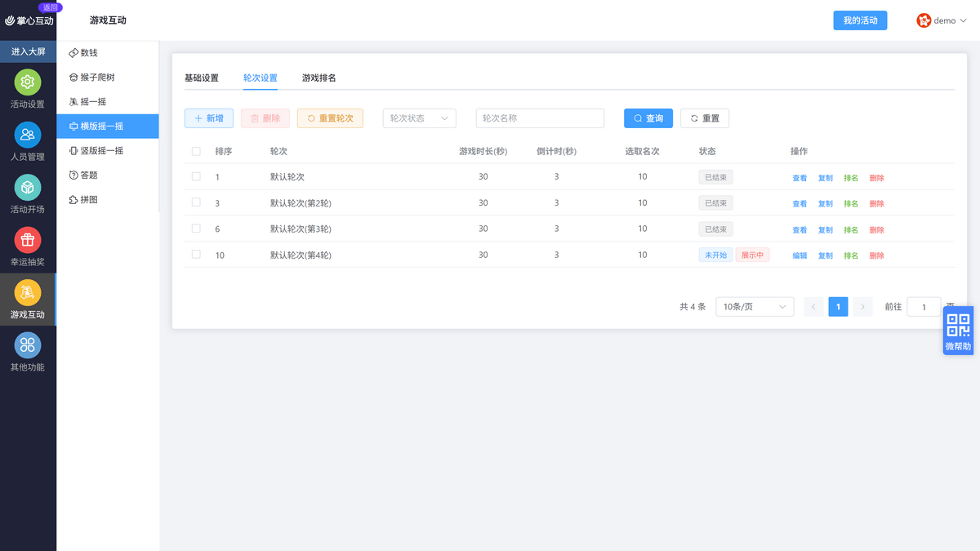Click the 删除 toolbar button
Screen dimensions: 980x551
(265, 118)
